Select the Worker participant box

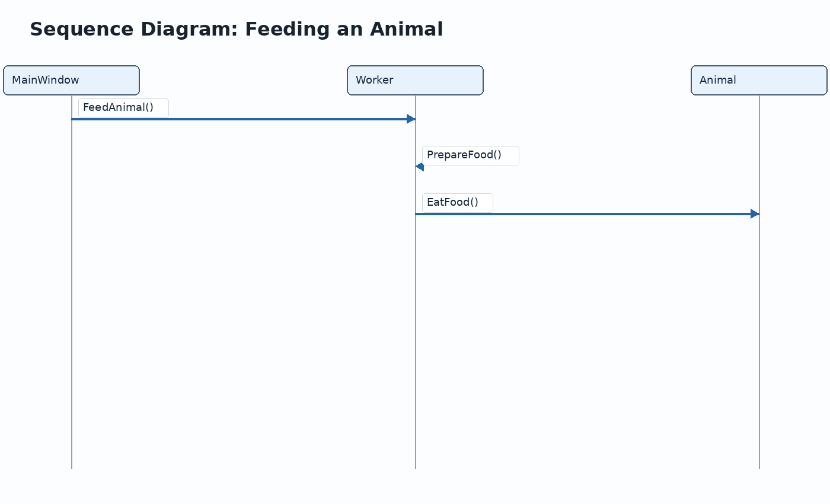tap(415, 80)
